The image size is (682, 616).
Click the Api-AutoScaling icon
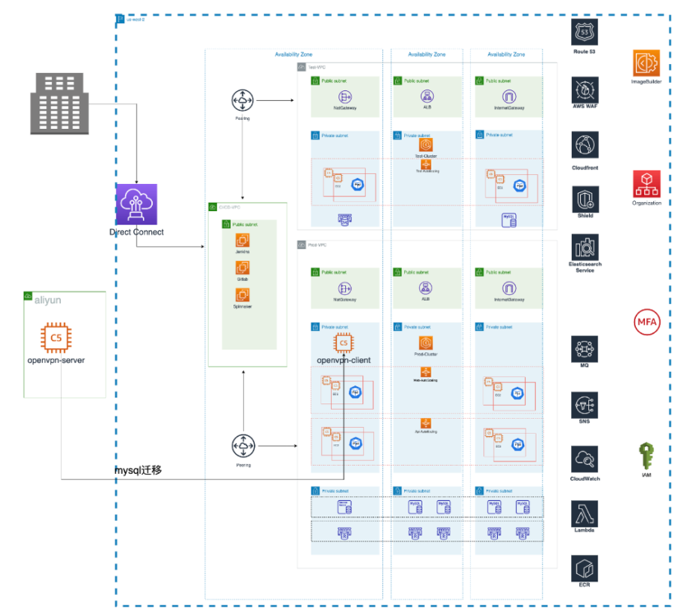pyautogui.click(x=426, y=424)
